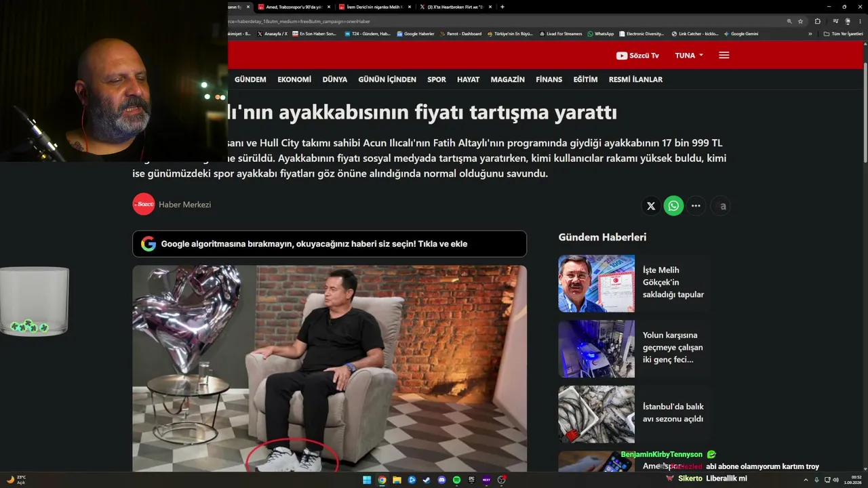Open 'Parrot - Dashboard' bookmark
Screen dimensions: 868x488
pyautogui.click(x=461, y=34)
